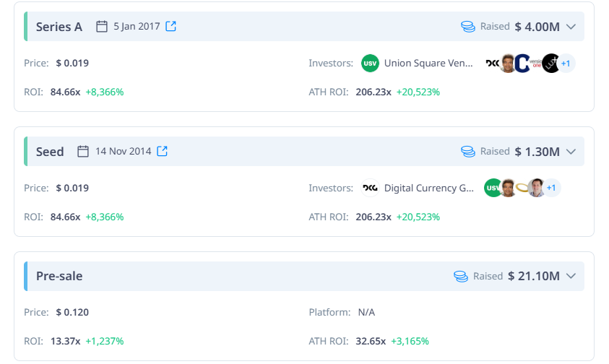Click the USV avatar in Seed investor list
The height and width of the screenshot is (364, 609).
coord(493,188)
